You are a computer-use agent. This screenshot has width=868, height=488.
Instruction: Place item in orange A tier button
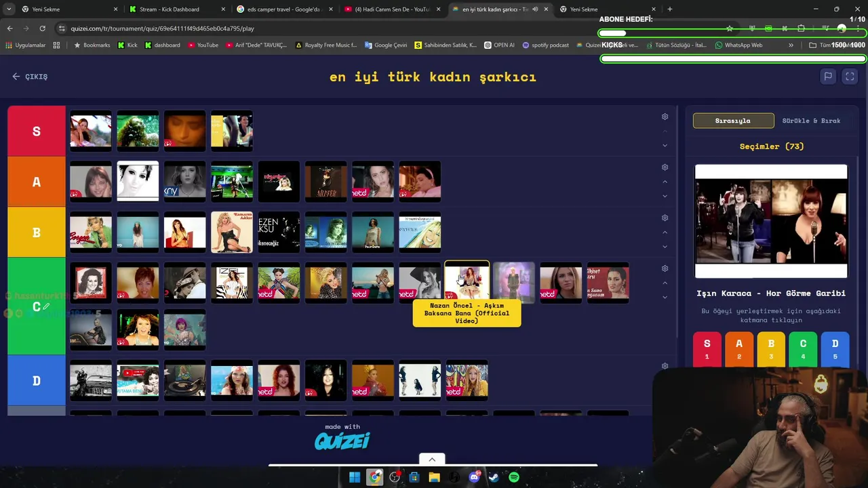pos(739,349)
